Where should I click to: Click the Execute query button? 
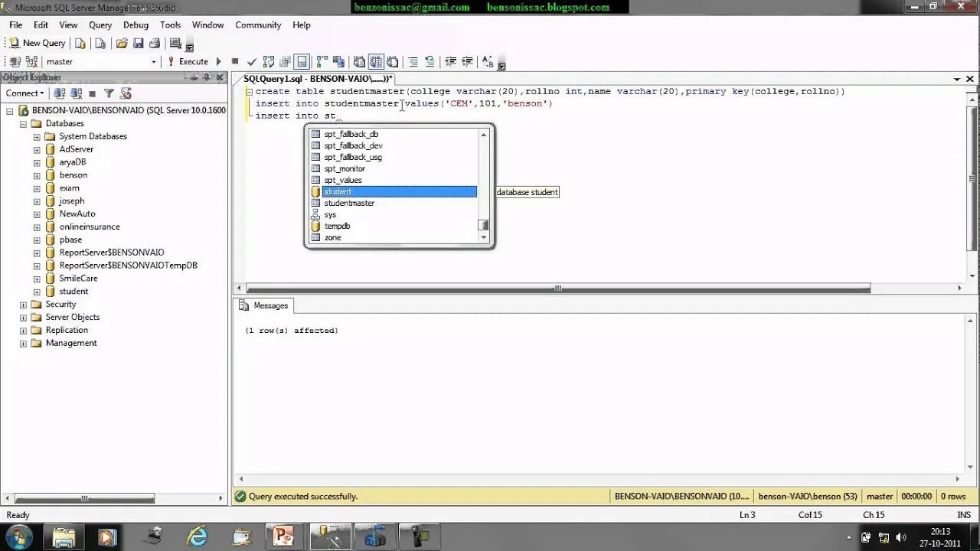[188, 61]
